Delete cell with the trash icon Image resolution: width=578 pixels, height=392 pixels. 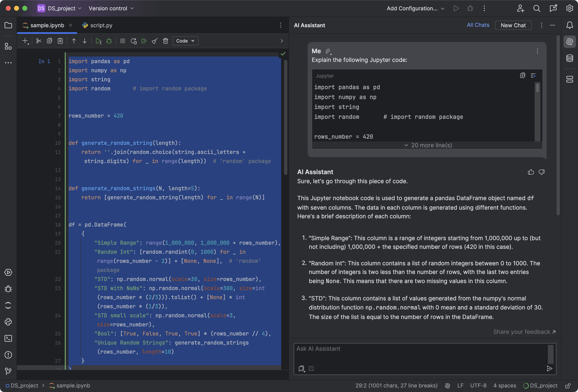coord(165,41)
